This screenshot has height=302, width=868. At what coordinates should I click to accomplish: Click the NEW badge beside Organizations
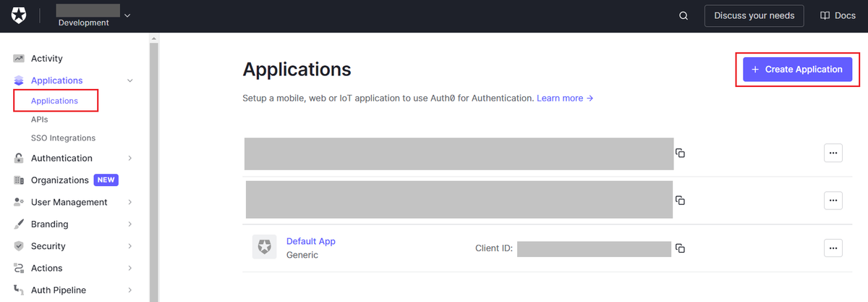[x=106, y=180]
